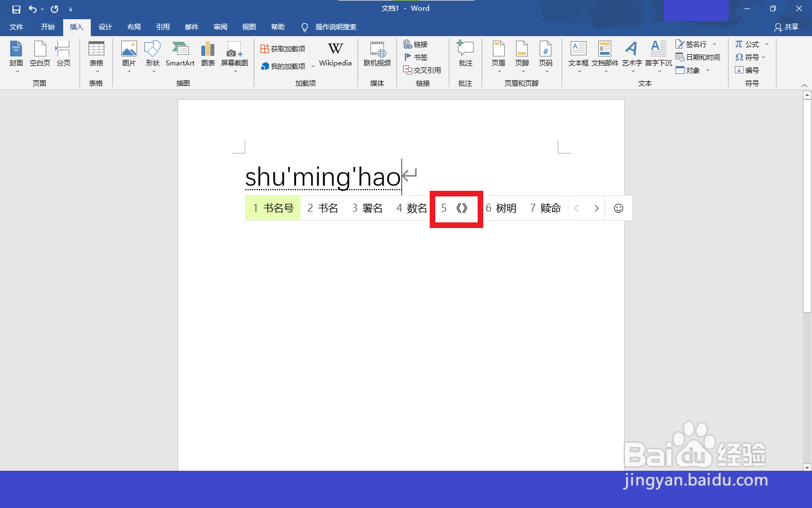Go to next IME candidate page
Screen dimensions: 812x508
597,208
